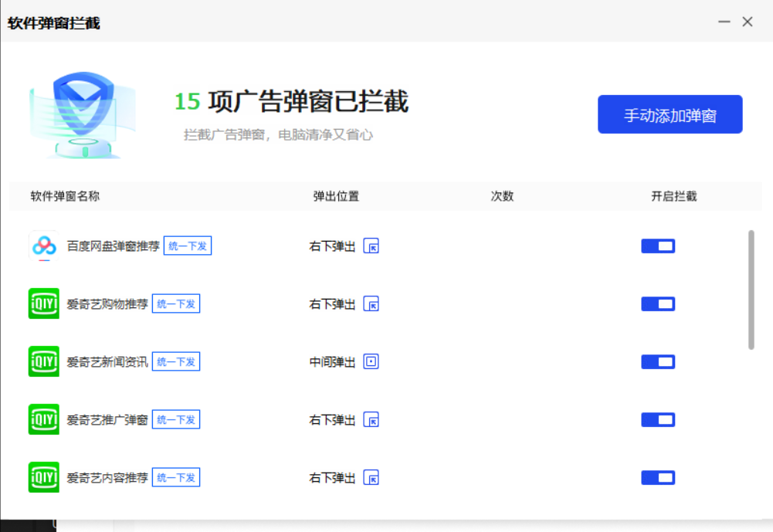Image resolution: width=773 pixels, height=532 pixels.
Task: Select the 百度网盘弹窗推荐 name text
Action: point(114,246)
